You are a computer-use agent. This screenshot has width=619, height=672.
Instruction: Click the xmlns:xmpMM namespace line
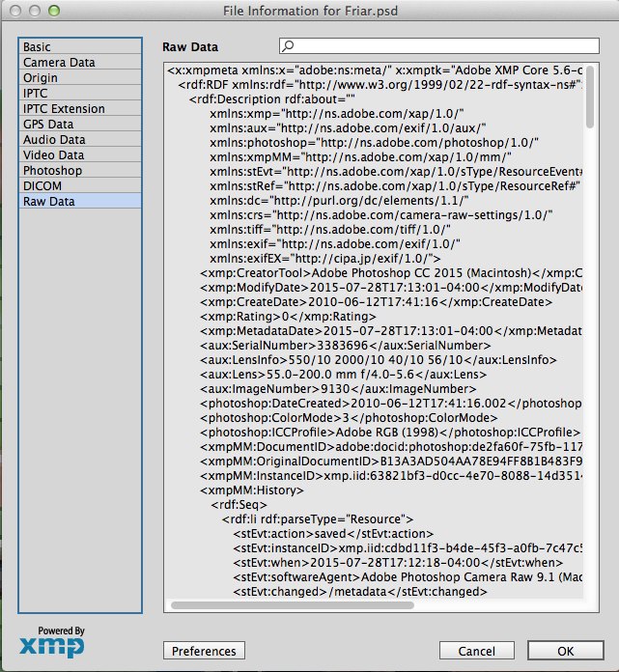(x=360, y=157)
